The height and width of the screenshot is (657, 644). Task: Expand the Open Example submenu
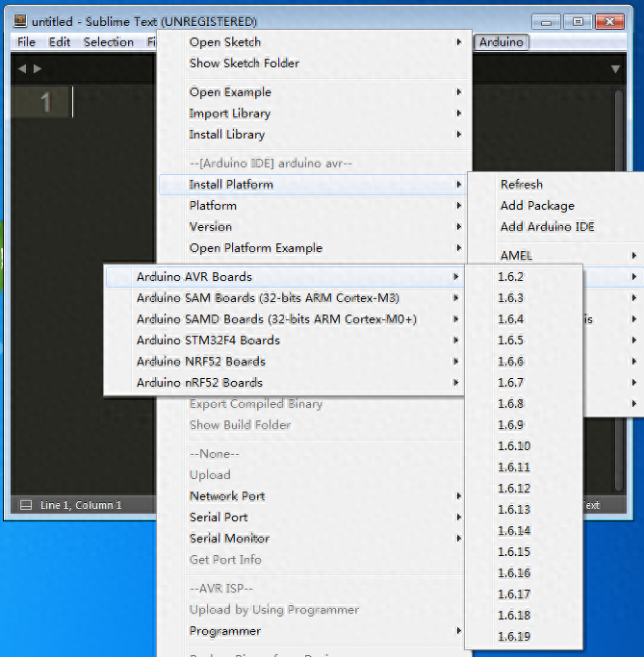point(315,91)
